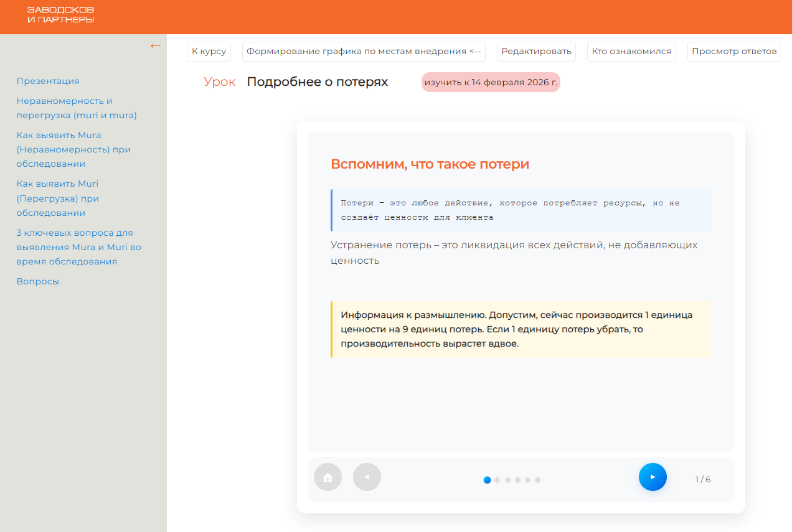
Task: Open 3 ключевых вопроса для выявления link
Action: click(x=79, y=247)
